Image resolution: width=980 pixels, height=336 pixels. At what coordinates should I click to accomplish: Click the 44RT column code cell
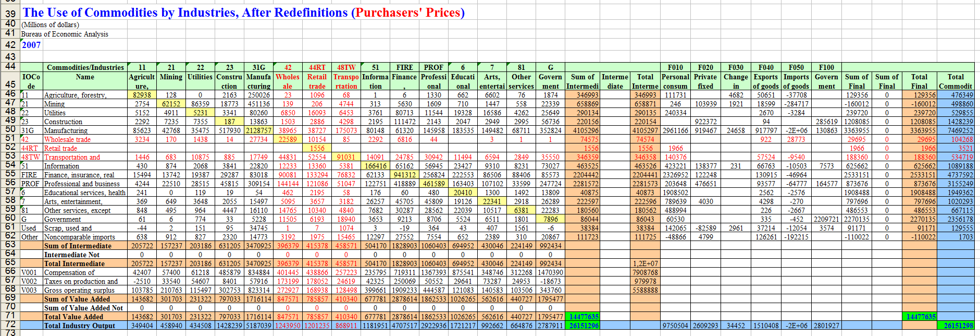click(317, 67)
